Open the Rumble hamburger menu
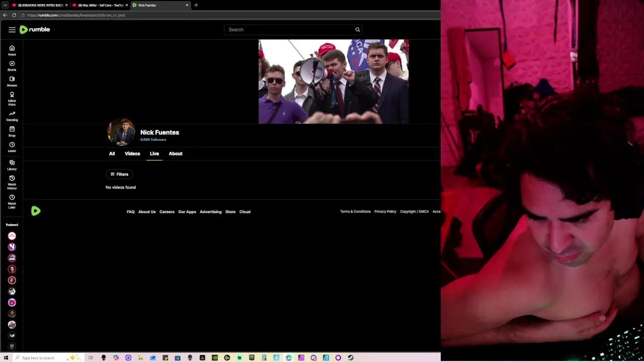 [x=12, y=30]
